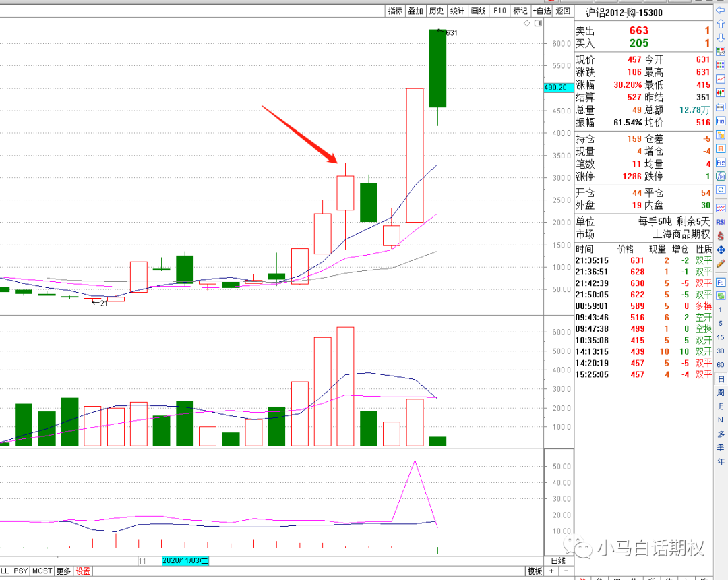
Task: Open the 统计 statistics menu
Action: coord(457,11)
